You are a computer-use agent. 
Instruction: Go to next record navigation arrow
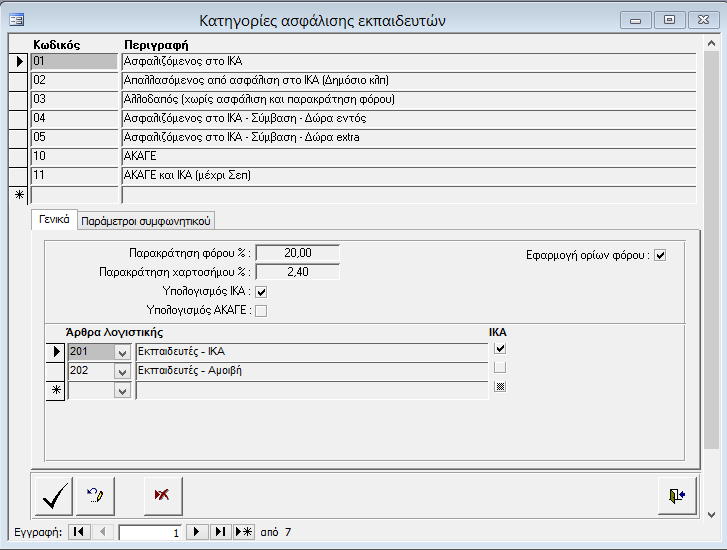point(197,532)
